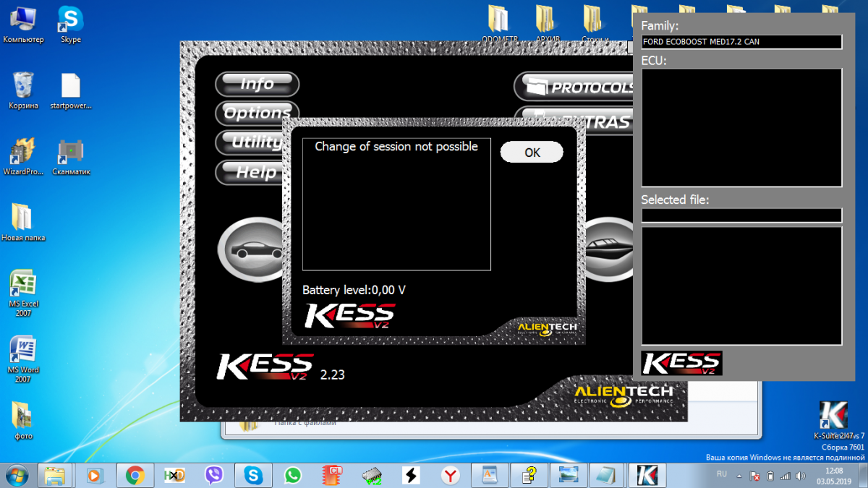This screenshot has width=868, height=488.
Task: Launch Viber from the taskbar
Action: pyautogui.click(x=214, y=475)
